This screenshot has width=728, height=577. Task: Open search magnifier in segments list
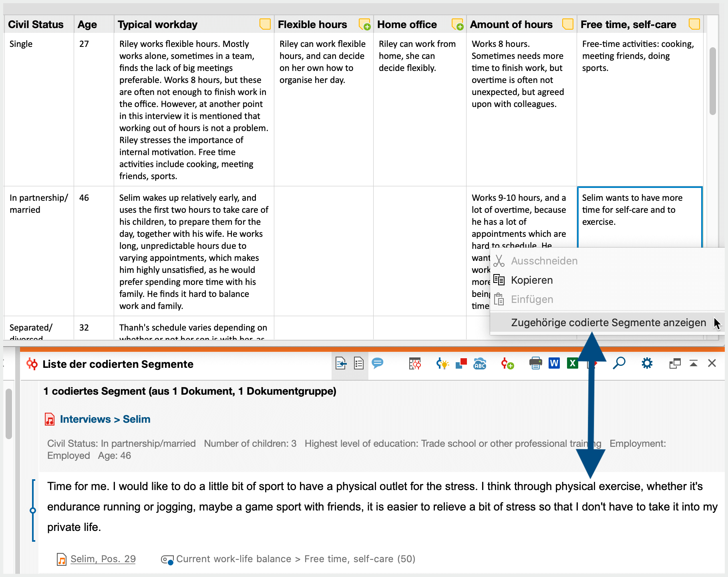(x=619, y=363)
